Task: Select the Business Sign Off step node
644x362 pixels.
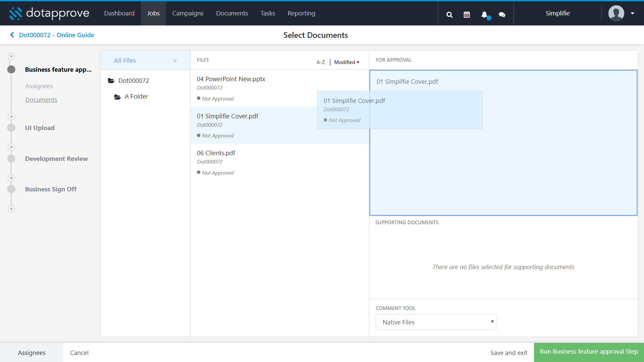Action: (x=11, y=189)
